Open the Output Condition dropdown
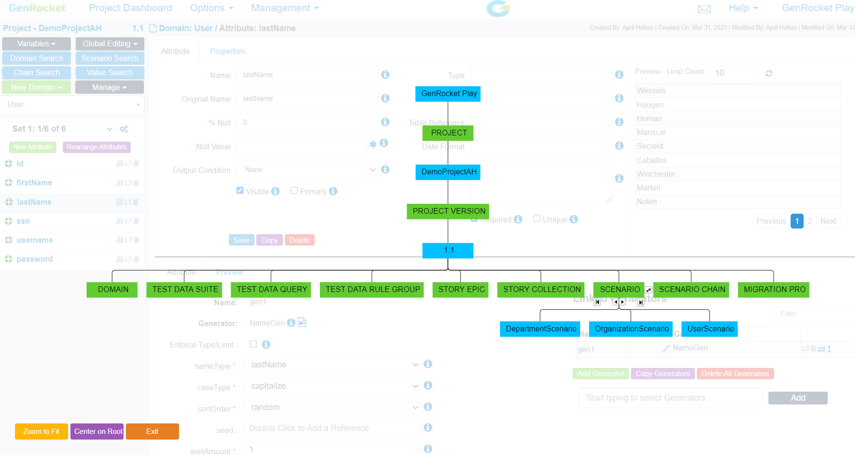This screenshot has height=455, width=855. (307, 170)
